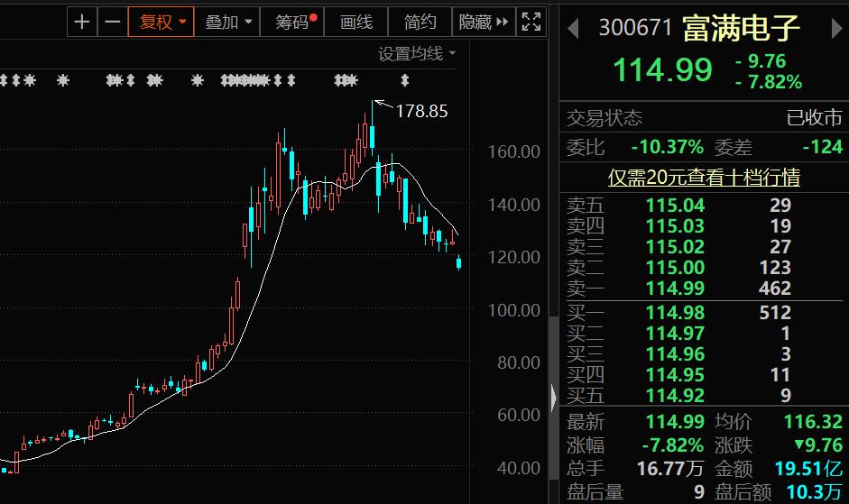Go to previous stock with left arrow
The image size is (849, 504).
point(573,28)
